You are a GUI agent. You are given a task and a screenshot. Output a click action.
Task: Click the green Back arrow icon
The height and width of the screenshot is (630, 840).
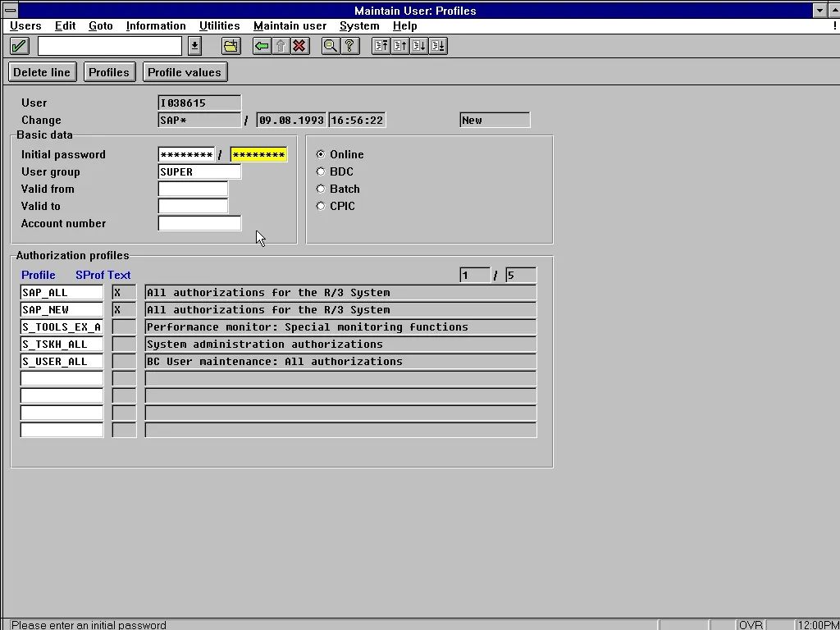(x=262, y=46)
